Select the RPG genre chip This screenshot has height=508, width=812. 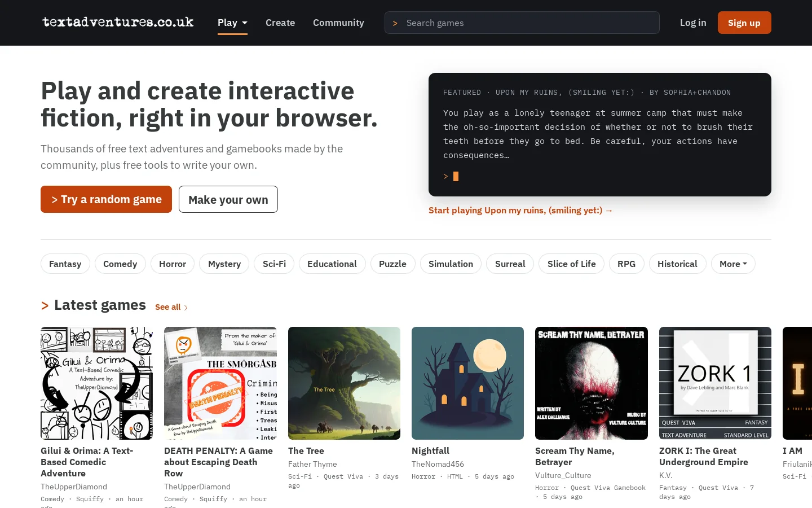[626, 264]
